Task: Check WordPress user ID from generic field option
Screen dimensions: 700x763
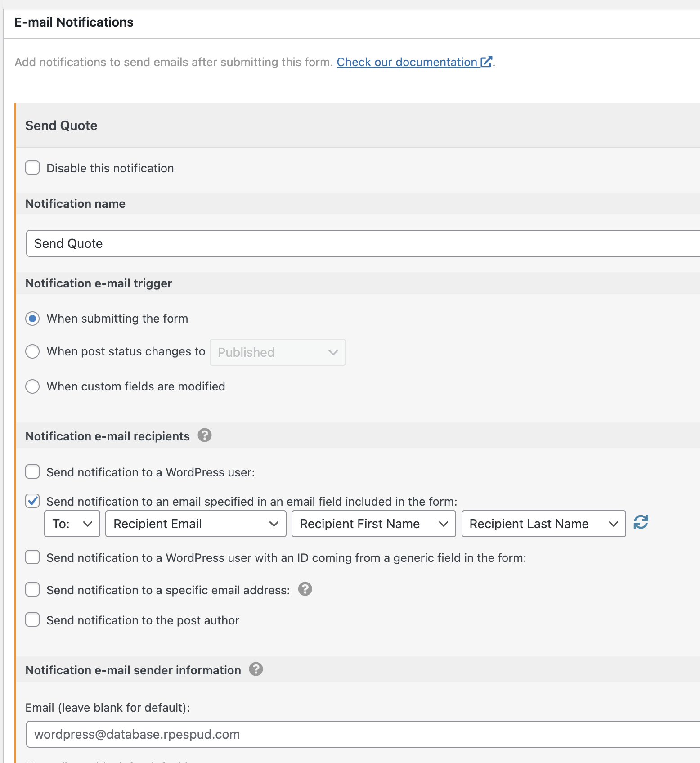Action: point(32,557)
